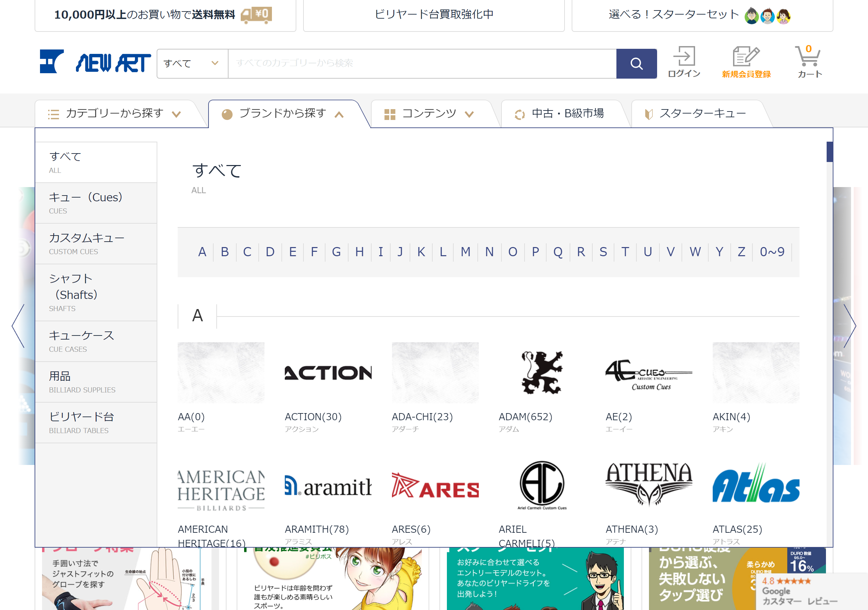Click the NEW ART logo
This screenshot has height=610, width=868.
pyautogui.click(x=95, y=61)
